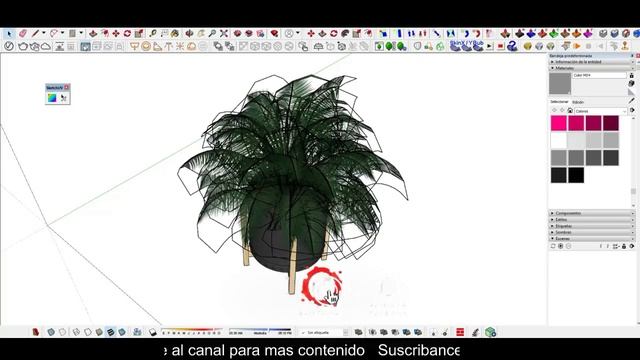Click the shadow time-of-day slider
The image size is (640, 360).
[x=260, y=332]
